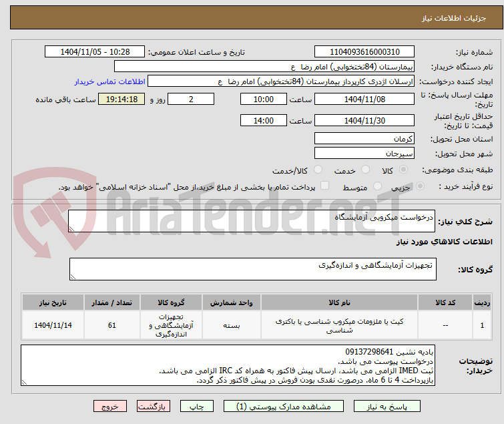The width and height of the screenshot is (504, 424).
Task: Click the توضیحات خریدار text area
Action: coord(228,365)
